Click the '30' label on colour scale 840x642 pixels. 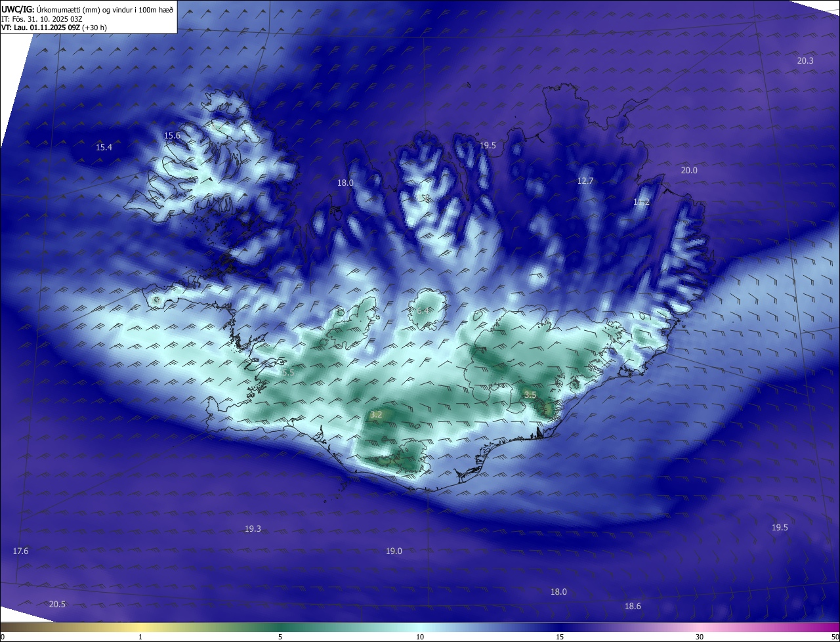click(700, 637)
